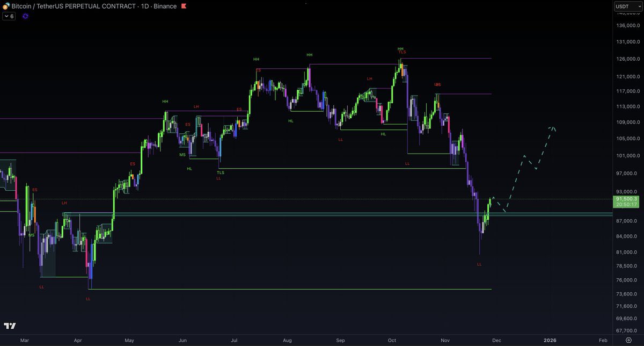This screenshot has width=644, height=346.
Task: Click the Jun label on time axis
Action: coord(182,340)
